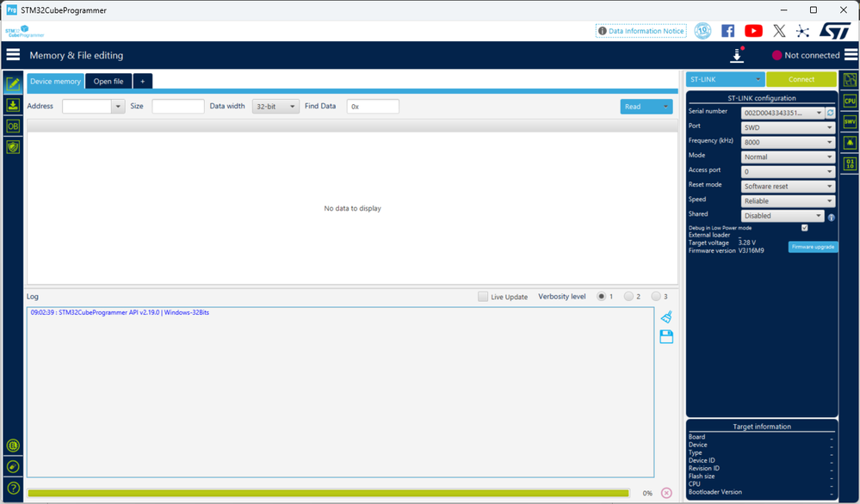This screenshot has height=504, width=860.
Task: Open the Mode Normal dropdown
Action: [789, 157]
